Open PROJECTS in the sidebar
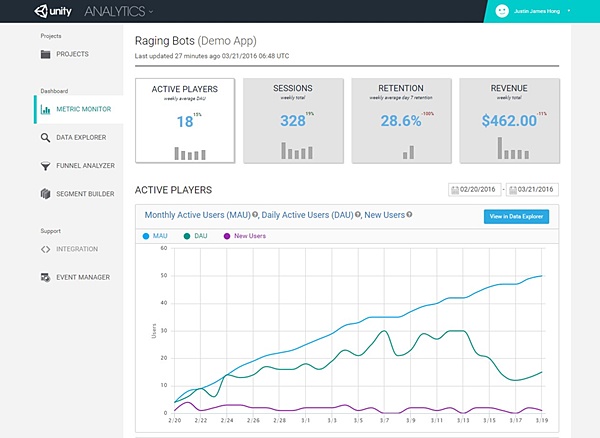Image resolution: width=600 pixels, height=438 pixels. pos(72,54)
